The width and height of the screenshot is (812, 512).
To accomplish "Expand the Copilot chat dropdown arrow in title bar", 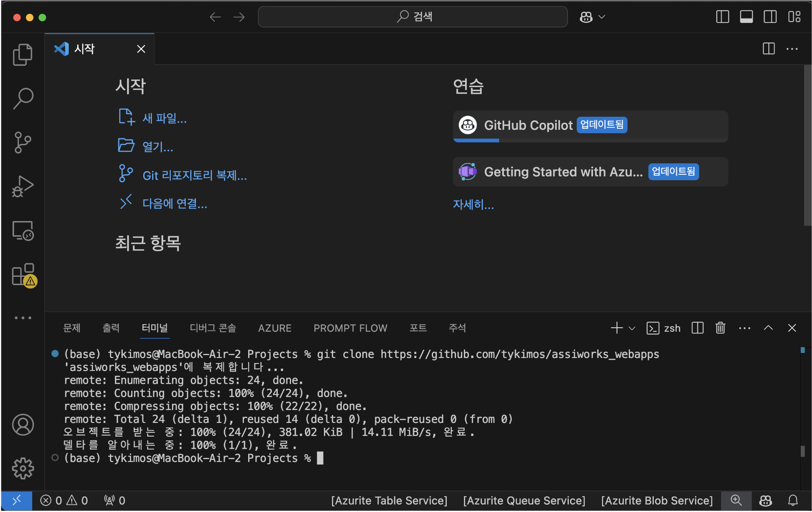I will click(x=602, y=17).
